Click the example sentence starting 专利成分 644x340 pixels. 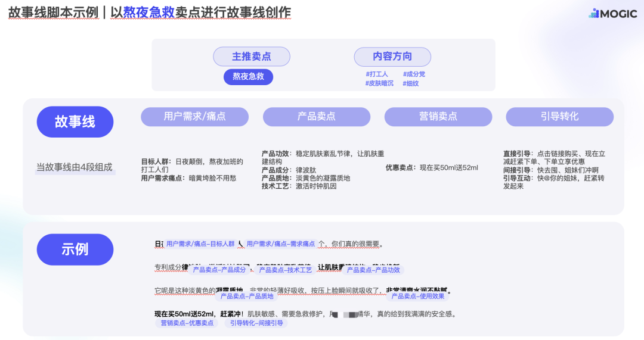pyautogui.click(x=277, y=267)
